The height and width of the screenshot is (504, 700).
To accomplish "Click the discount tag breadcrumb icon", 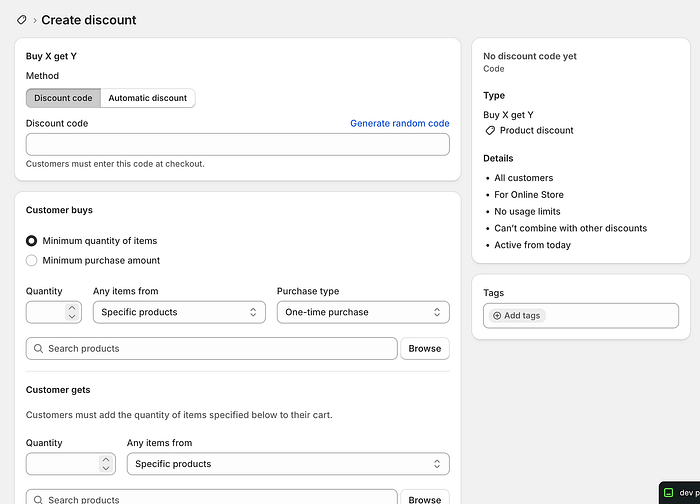I will (x=21, y=20).
